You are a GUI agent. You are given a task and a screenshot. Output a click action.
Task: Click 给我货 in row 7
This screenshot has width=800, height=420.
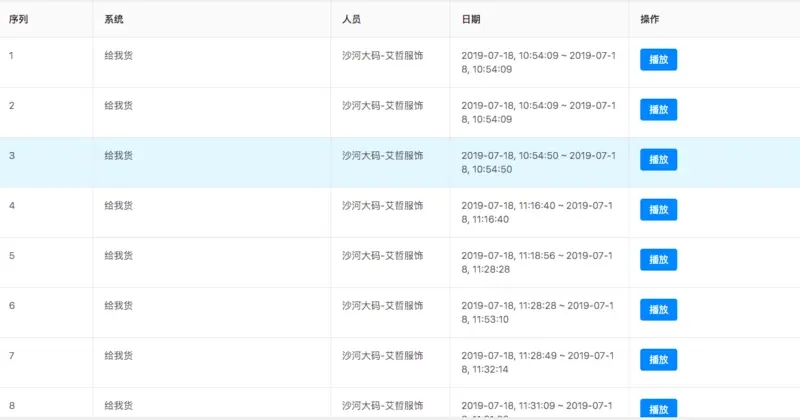click(118, 356)
